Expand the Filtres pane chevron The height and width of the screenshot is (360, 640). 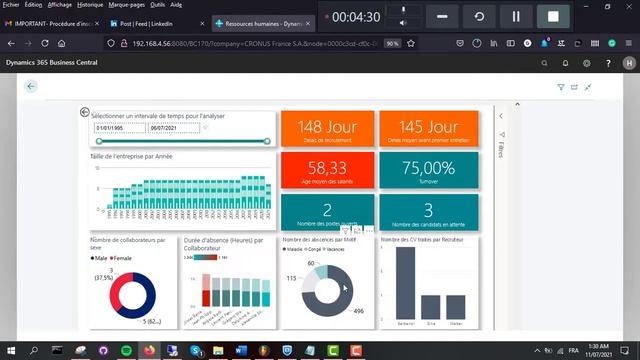pyautogui.click(x=501, y=116)
